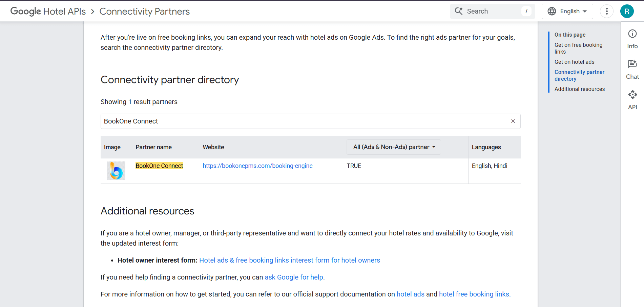Image resolution: width=644 pixels, height=307 pixels.
Task: Click the Connectivity partner directory heading
Action: tap(170, 80)
